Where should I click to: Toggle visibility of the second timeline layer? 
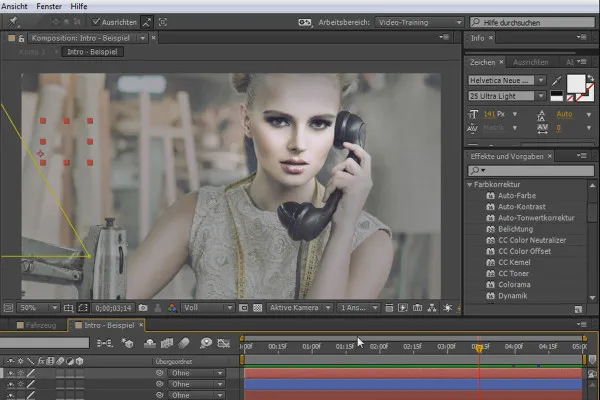click(x=9, y=384)
